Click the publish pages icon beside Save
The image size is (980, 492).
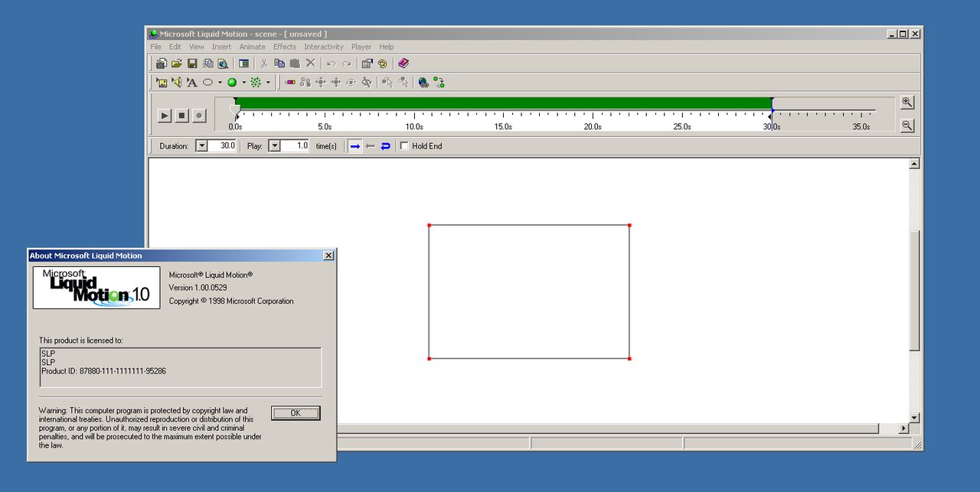tap(207, 64)
